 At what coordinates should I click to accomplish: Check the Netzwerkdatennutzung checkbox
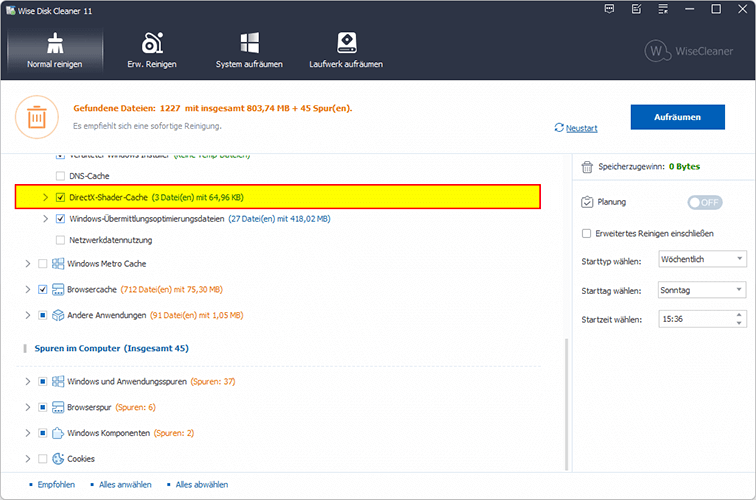tap(60, 240)
